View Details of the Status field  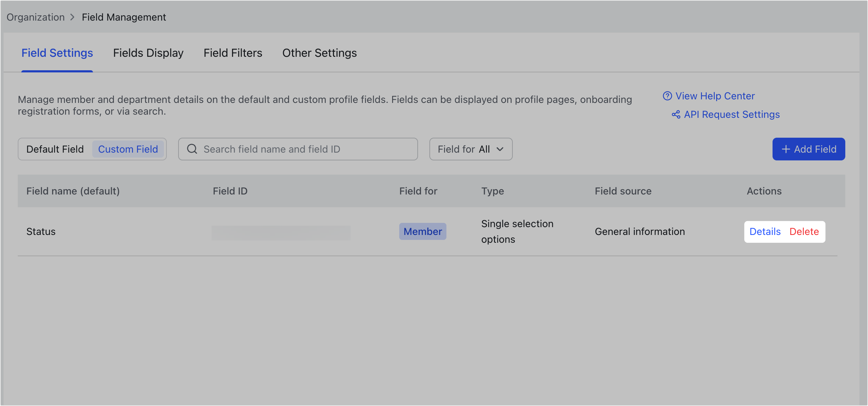[765, 231]
